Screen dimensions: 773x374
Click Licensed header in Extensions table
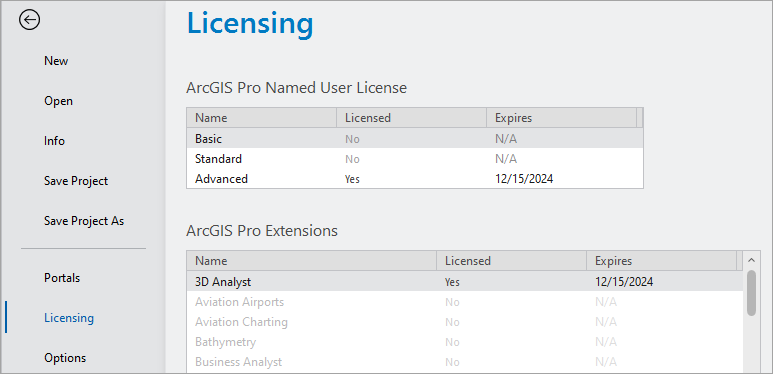click(511, 261)
